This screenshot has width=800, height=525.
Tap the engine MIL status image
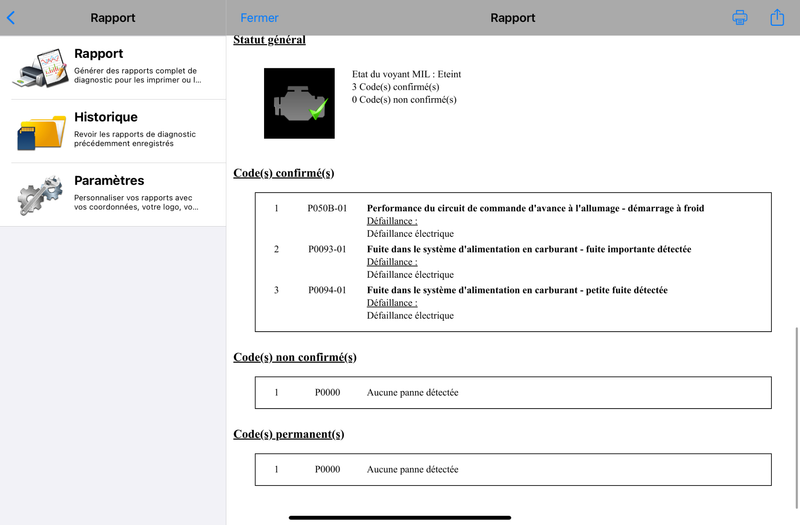coord(299,103)
